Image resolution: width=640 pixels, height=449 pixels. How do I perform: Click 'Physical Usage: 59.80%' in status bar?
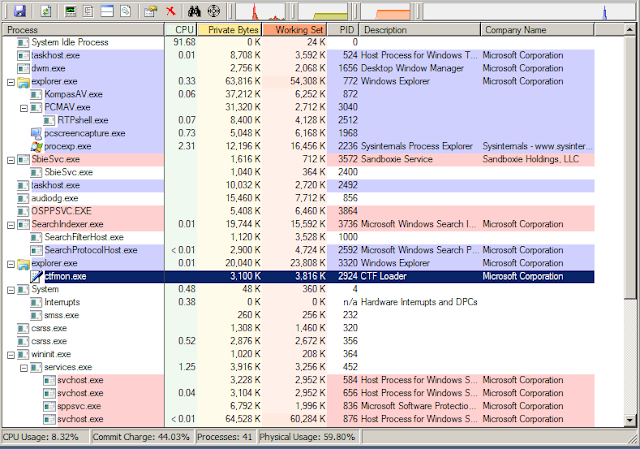307,437
